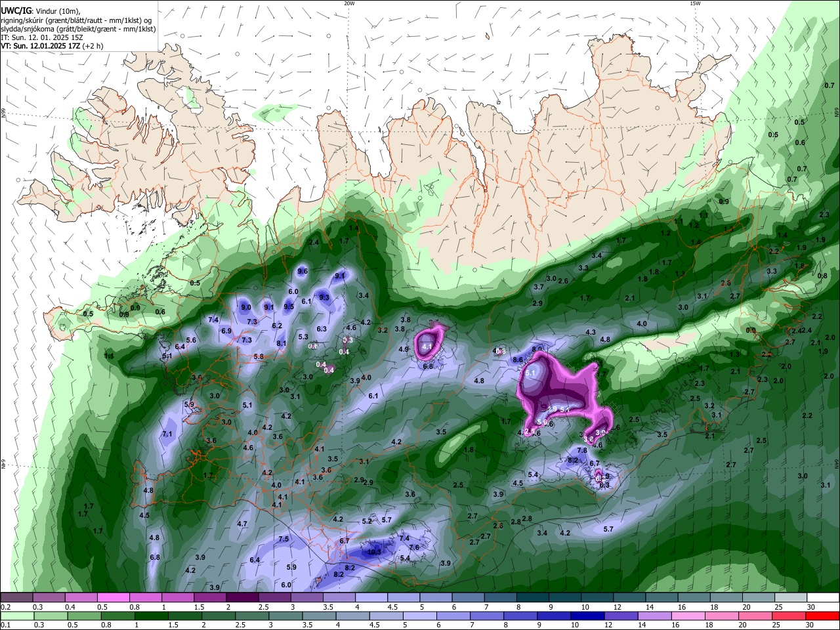Click the '20W' longitude label
This screenshot has height=630, width=840.
(x=349, y=3)
